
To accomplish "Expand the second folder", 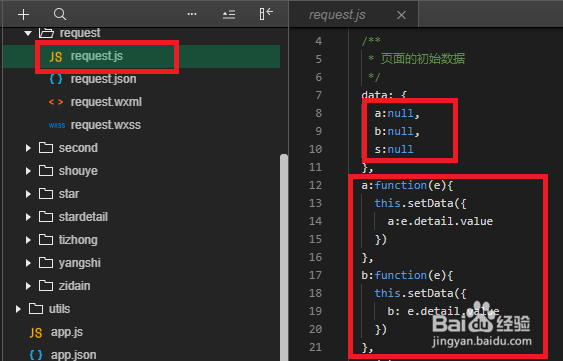I will click(28, 148).
